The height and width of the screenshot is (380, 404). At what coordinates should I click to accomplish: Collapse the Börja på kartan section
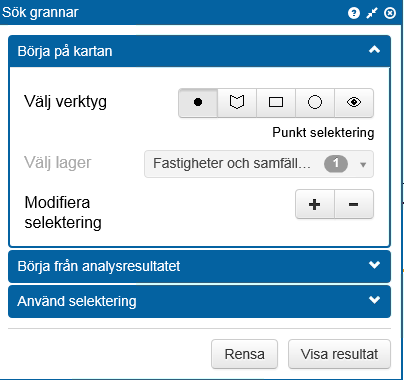[x=199, y=51]
